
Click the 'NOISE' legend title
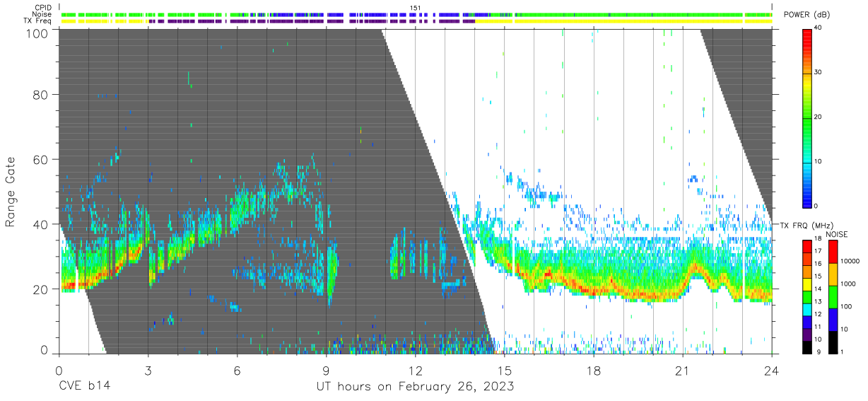835,234
